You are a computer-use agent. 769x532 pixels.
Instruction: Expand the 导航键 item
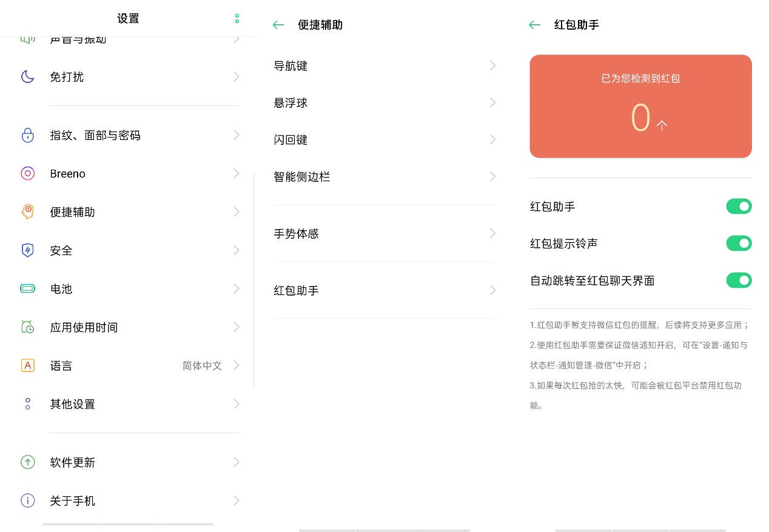(x=492, y=65)
